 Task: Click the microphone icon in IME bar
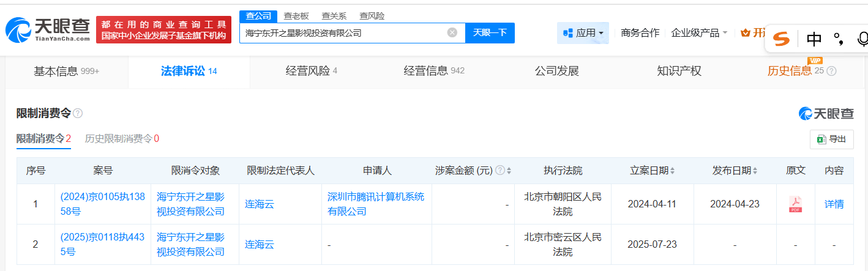click(863, 40)
